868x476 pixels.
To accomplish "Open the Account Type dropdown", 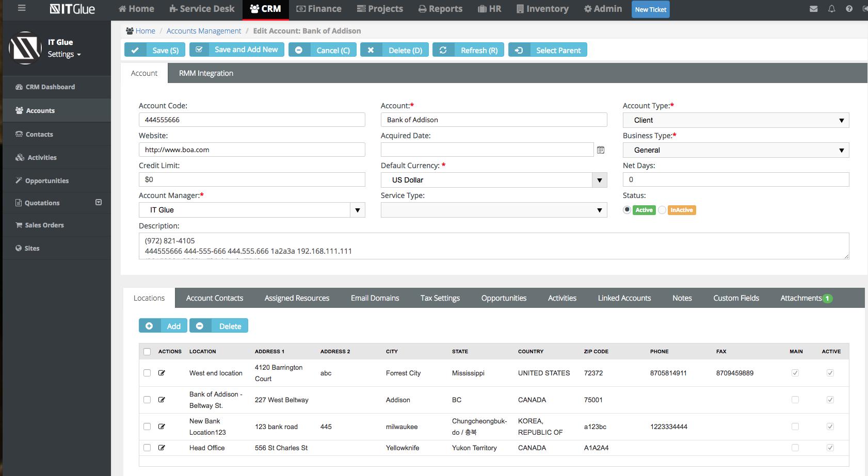I will (x=735, y=120).
